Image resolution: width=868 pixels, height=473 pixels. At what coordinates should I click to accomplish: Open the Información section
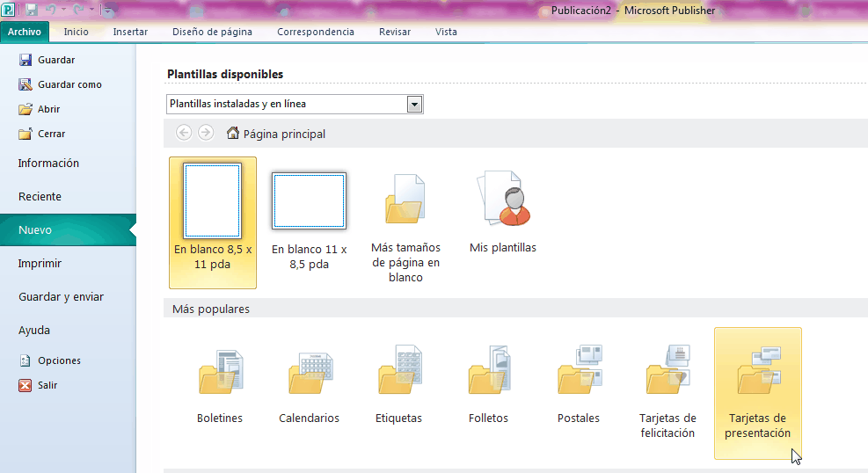[x=48, y=164]
